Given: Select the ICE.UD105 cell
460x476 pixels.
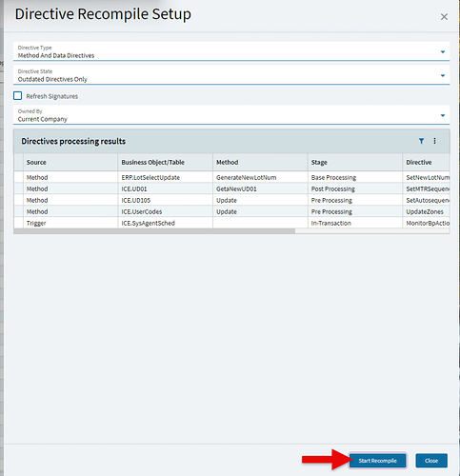Looking at the screenshot, I should pos(165,200).
